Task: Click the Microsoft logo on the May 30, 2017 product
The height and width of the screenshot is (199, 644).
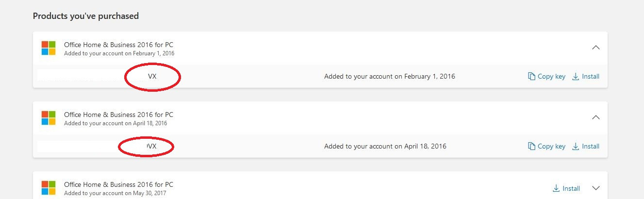Action: pos(49,188)
